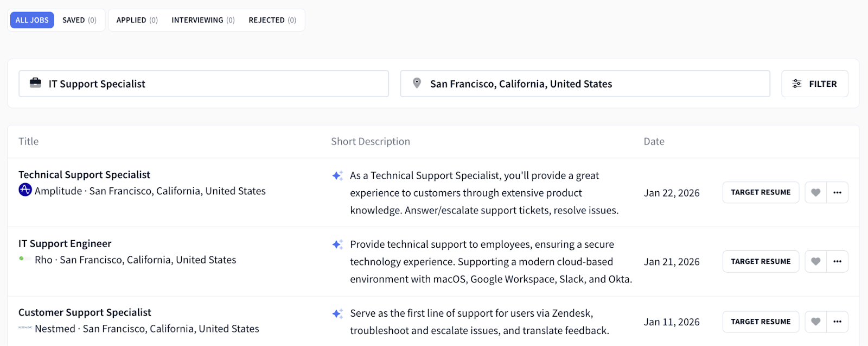This screenshot has width=868, height=346.
Task: Click the AI sparkle icon for IT Support Engineer
Action: point(337,244)
